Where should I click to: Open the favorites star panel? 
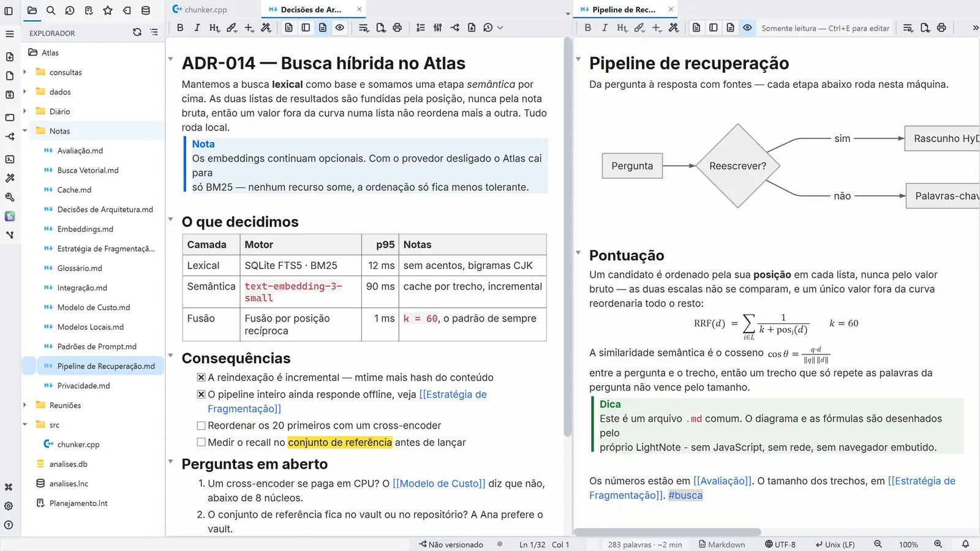point(108,10)
